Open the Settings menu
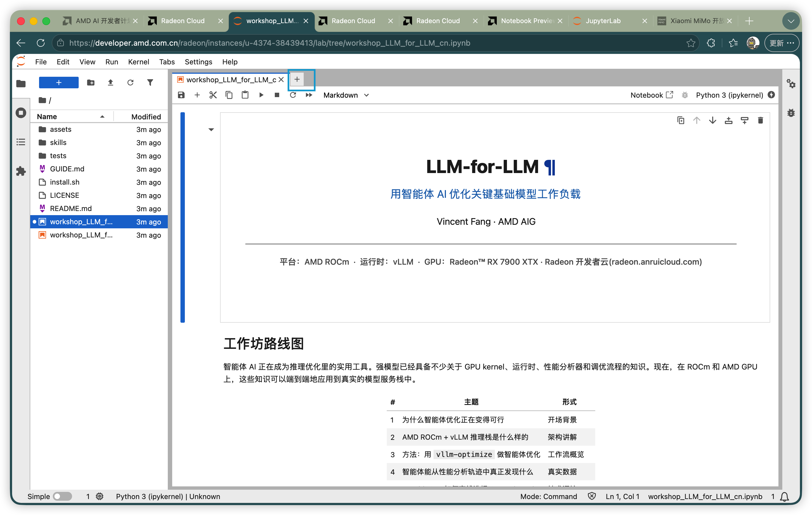Viewport: 812px width, 515px height. point(198,62)
